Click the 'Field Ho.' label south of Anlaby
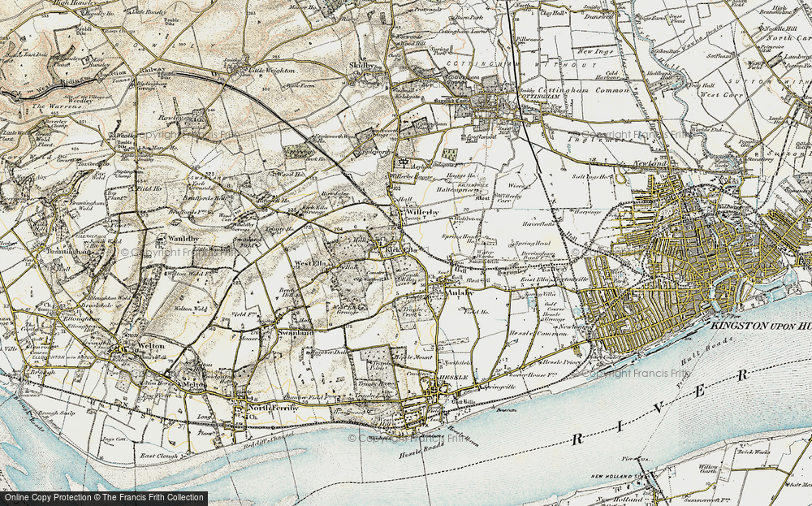This screenshot has height=506, width=812. click(x=477, y=313)
